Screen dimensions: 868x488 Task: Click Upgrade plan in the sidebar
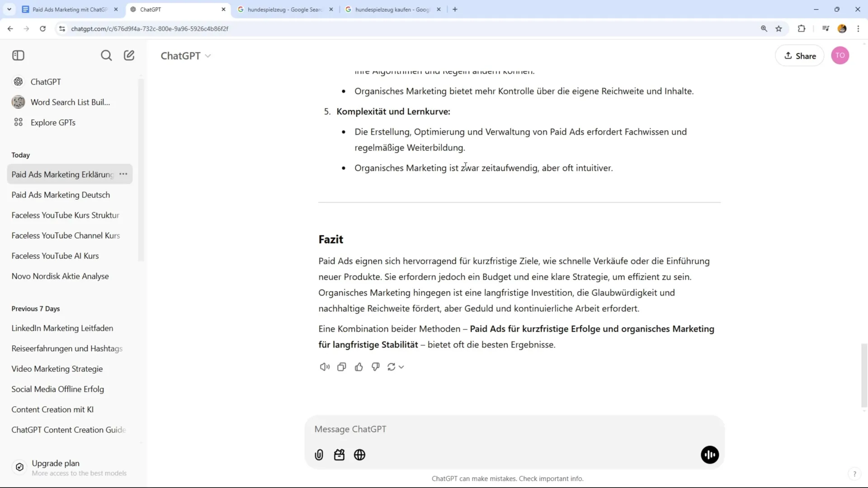click(70, 467)
